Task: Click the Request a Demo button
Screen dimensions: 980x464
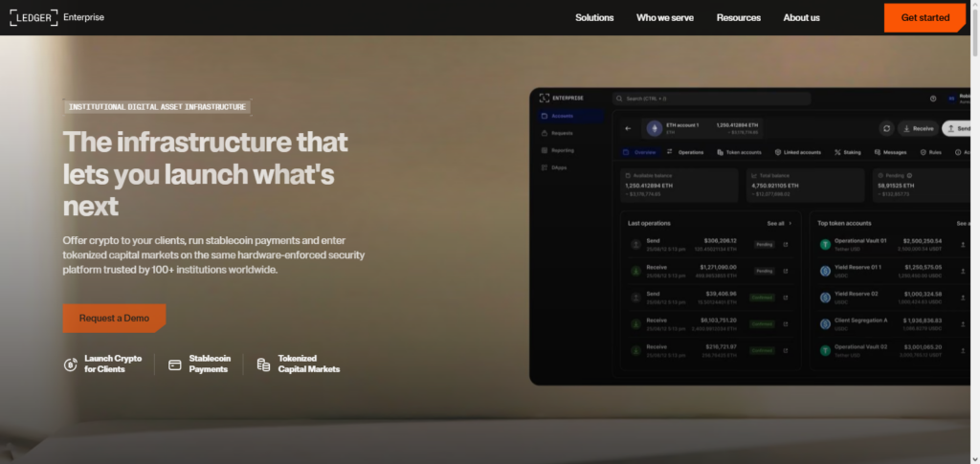Action: 115,318
